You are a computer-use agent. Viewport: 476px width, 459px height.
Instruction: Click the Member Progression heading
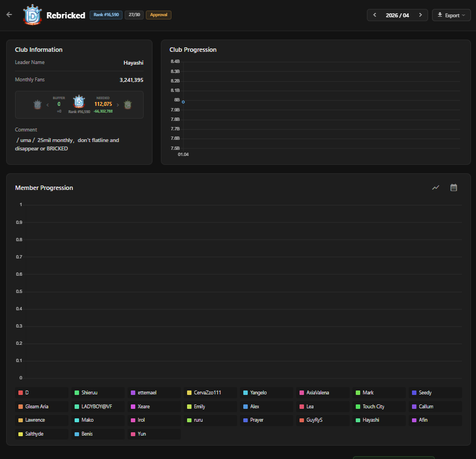[x=44, y=188]
